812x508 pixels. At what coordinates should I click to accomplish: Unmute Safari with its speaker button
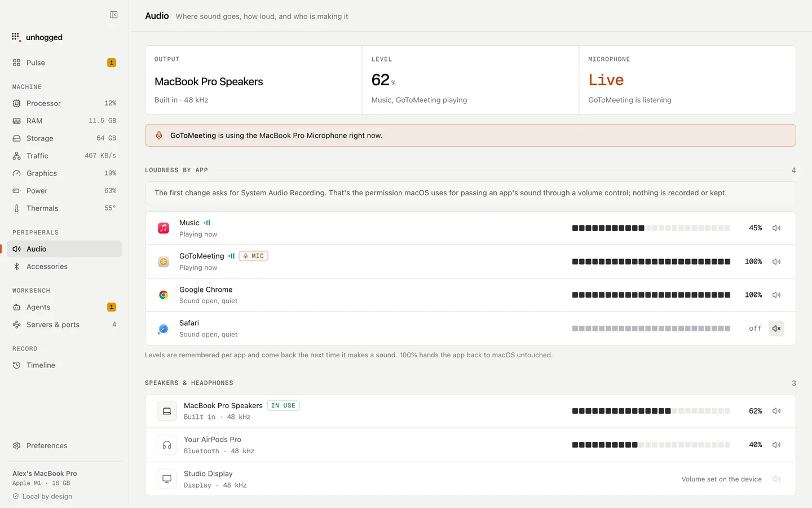click(x=776, y=329)
